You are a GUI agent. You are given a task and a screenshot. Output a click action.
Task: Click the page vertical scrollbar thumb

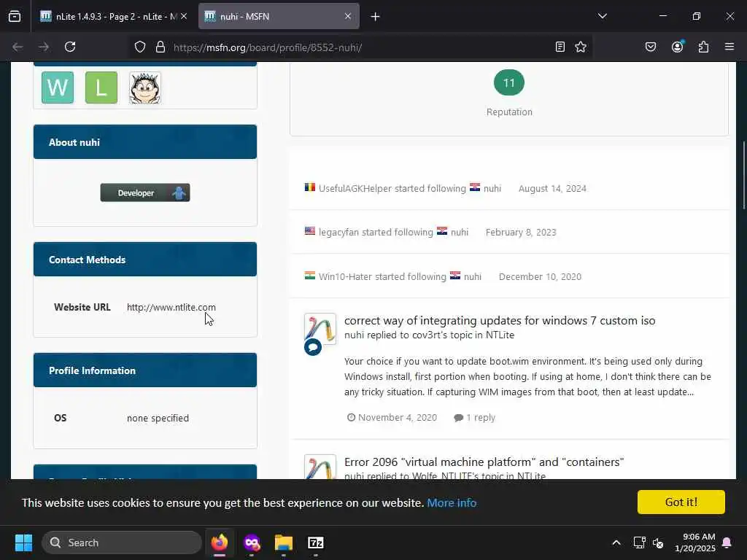(743, 175)
